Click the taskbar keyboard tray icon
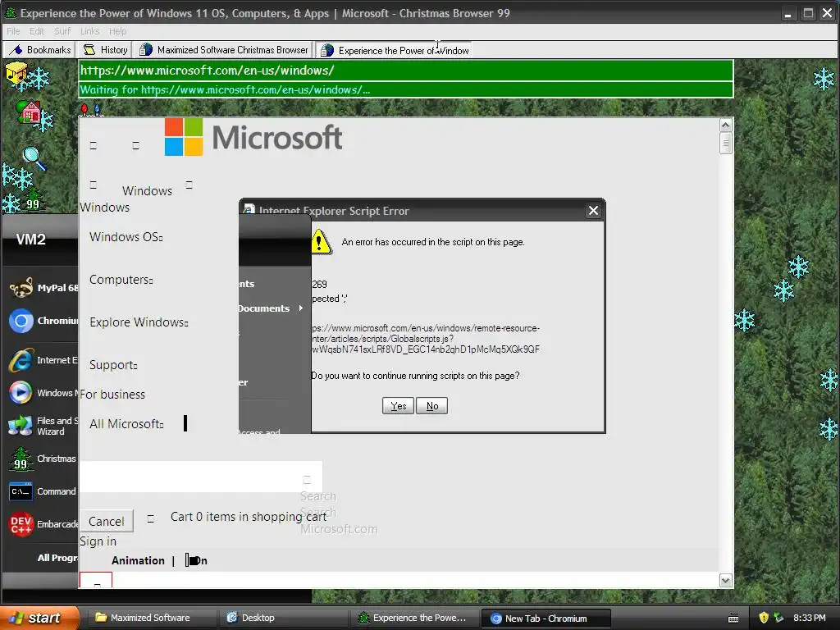840x630 pixels. 733,619
